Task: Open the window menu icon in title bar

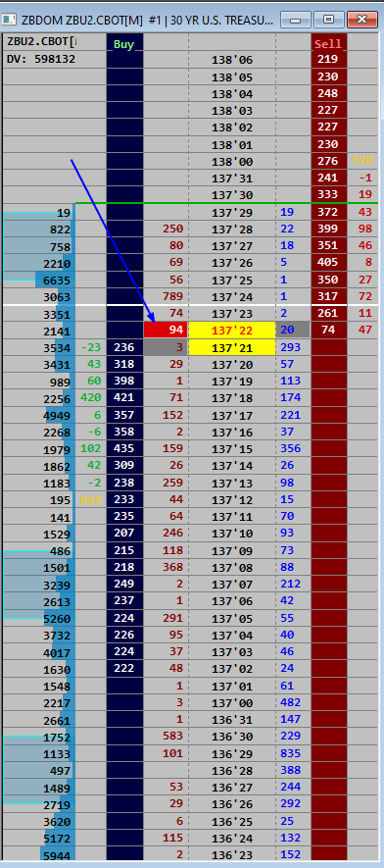Action: (x=8, y=20)
